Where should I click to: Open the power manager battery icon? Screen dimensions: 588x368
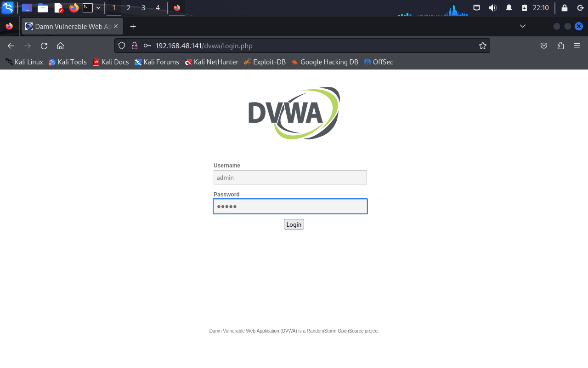[525, 8]
